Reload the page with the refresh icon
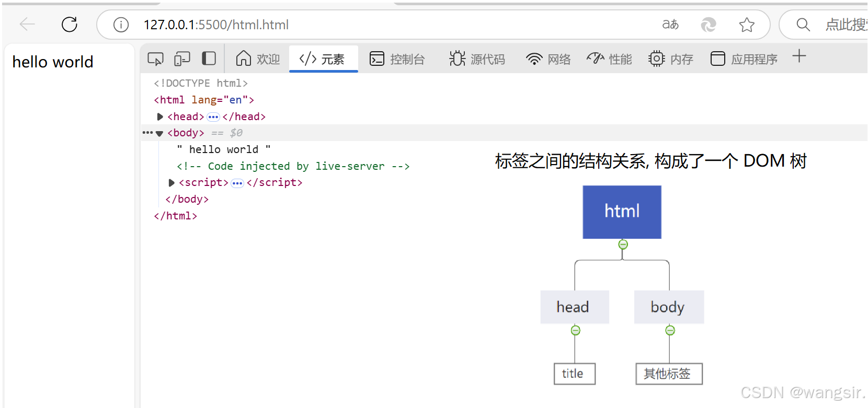The height and width of the screenshot is (408, 868). 70,24
